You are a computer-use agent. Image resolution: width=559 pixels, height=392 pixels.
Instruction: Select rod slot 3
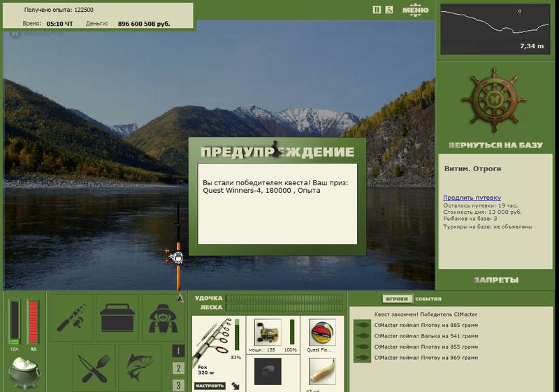tap(178, 385)
